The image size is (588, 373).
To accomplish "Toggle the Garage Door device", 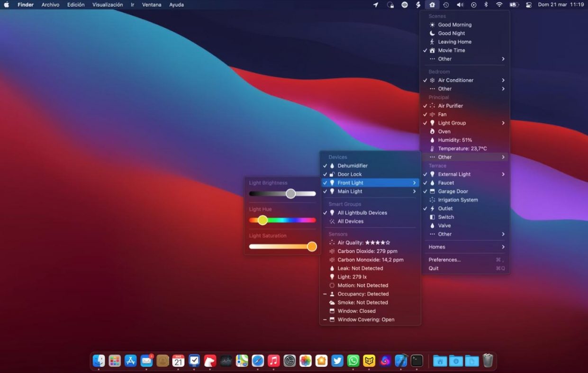I will pyautogui.click(x=452, y=191).
